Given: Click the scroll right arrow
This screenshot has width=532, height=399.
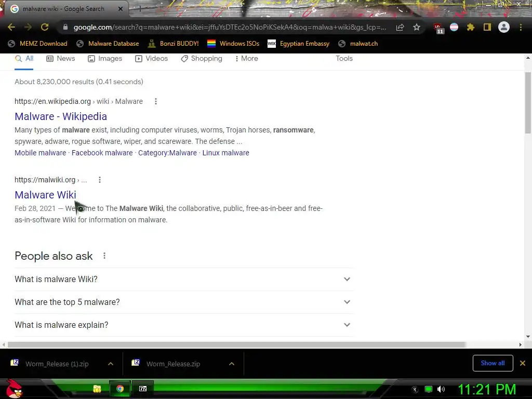Looking at the screenshot, I should click(521, 345).
